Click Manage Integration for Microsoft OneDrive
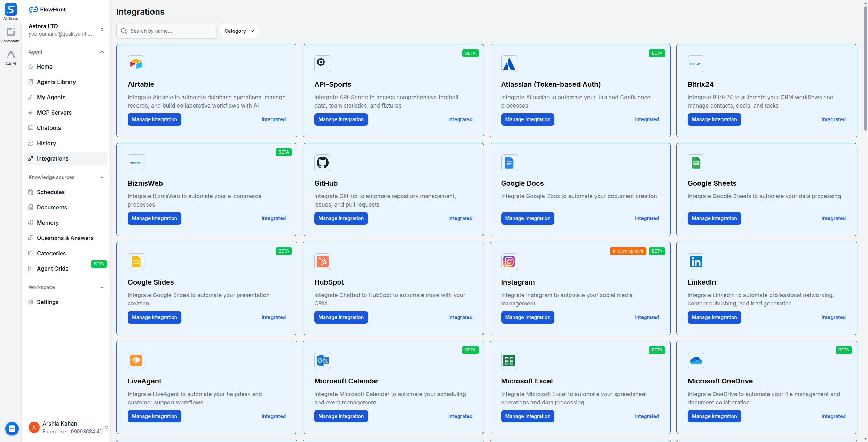The height and width of the screenshot is (442, 868). tap(714, 416)
